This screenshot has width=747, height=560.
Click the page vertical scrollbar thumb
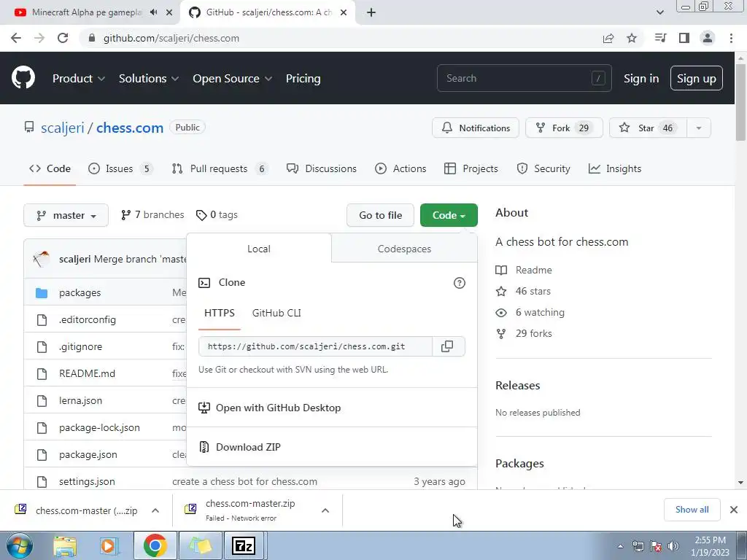741,102
